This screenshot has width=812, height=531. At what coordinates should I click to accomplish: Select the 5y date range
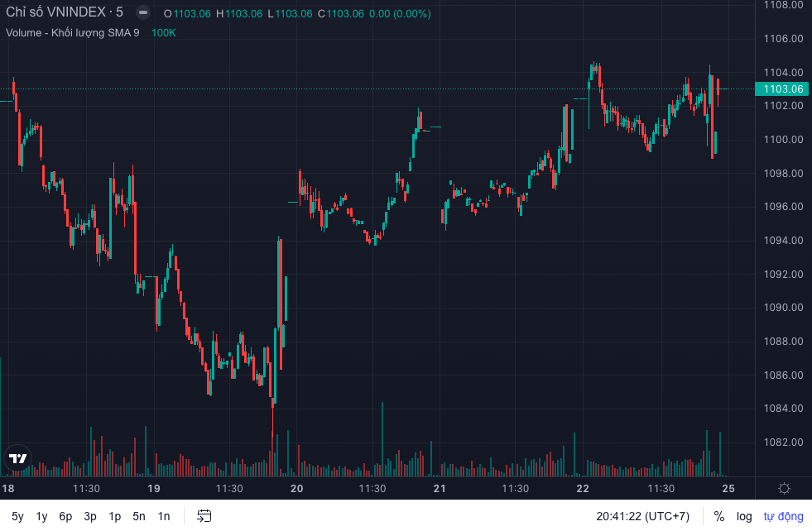point(17,516)
